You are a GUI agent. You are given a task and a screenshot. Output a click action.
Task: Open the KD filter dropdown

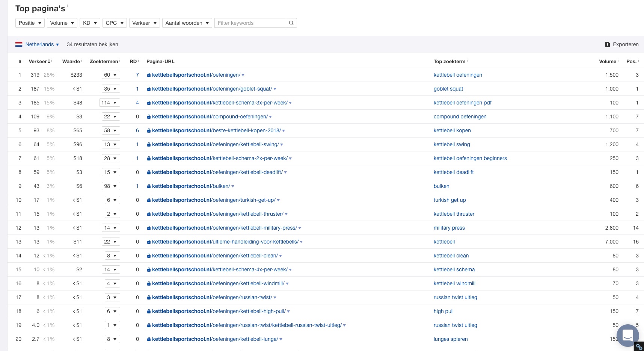90,23
